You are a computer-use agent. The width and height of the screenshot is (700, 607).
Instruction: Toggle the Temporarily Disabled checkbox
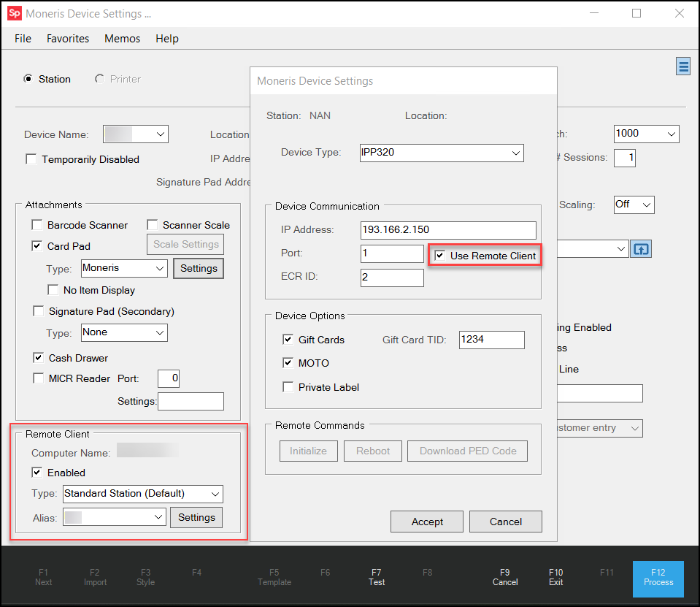click(31, 159)
